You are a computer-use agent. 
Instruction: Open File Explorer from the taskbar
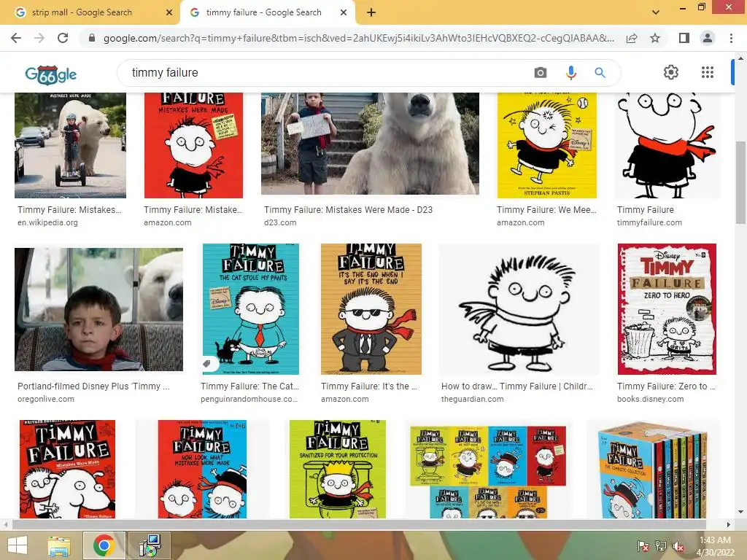[x=59, y=545]
